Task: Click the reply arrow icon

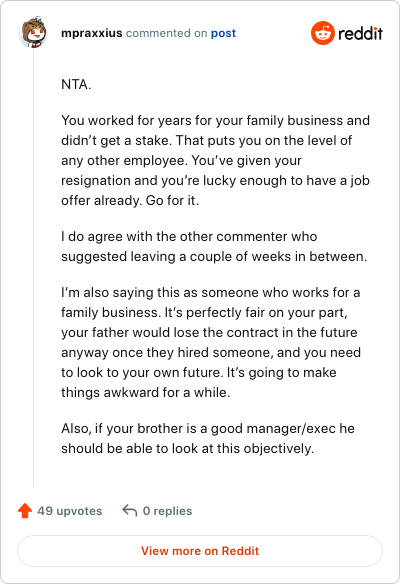Action: 130,510
